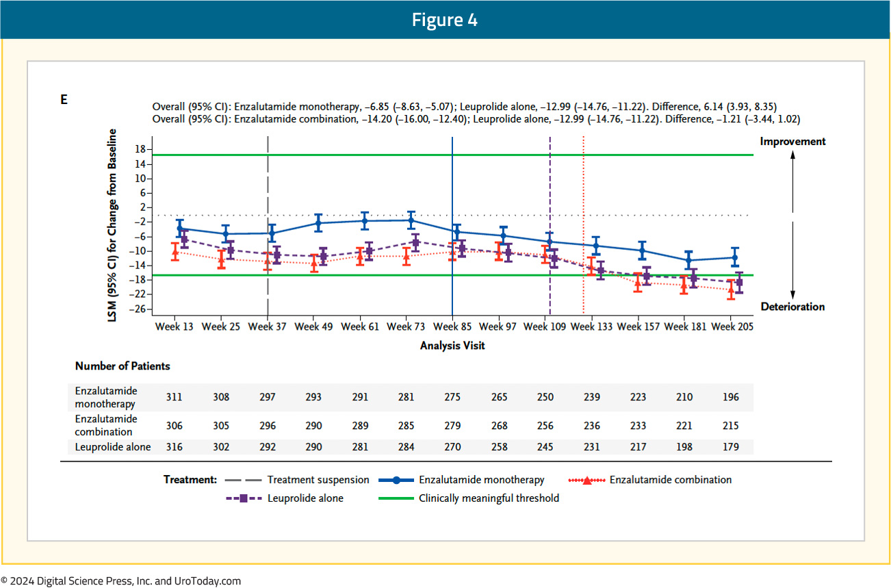Click the 239 monotherapy count at Week 133
891x588 pixels.
591,397
